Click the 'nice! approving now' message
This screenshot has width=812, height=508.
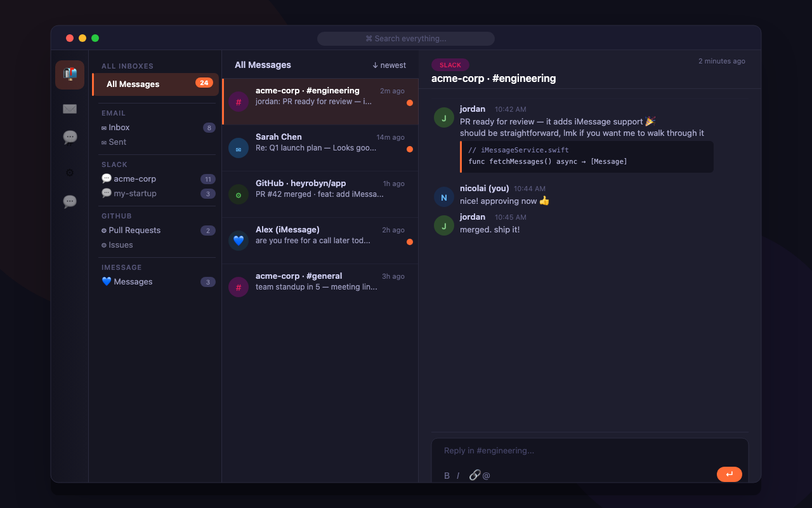(505, 201)
